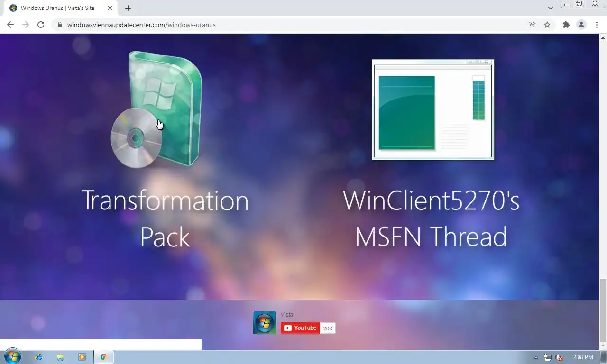The width and height of the screenshot is (607, 364).
Task: Click the scrollbar down arrow
Action: (603, 346)
